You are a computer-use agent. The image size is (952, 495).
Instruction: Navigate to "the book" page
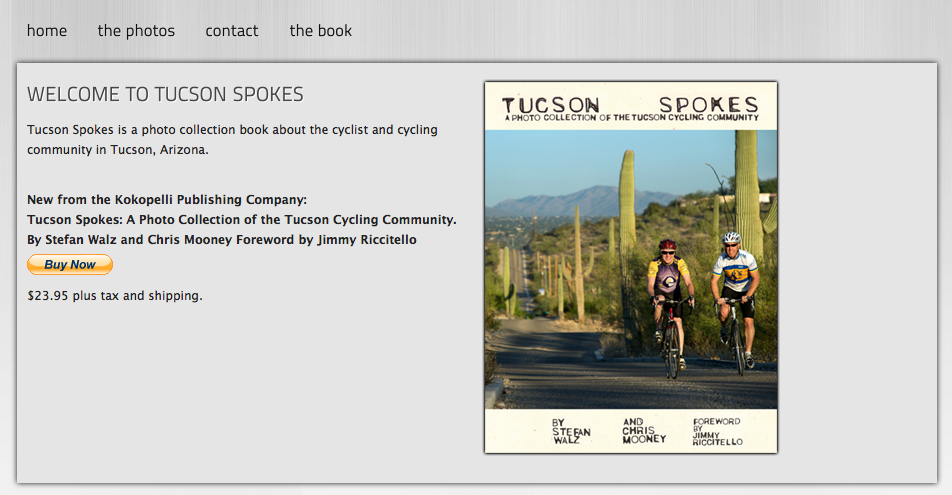tap(321, 30)
